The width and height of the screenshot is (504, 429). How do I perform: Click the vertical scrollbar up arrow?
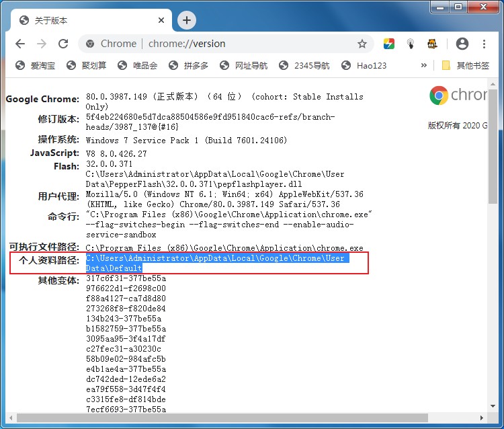click(493, 84)
